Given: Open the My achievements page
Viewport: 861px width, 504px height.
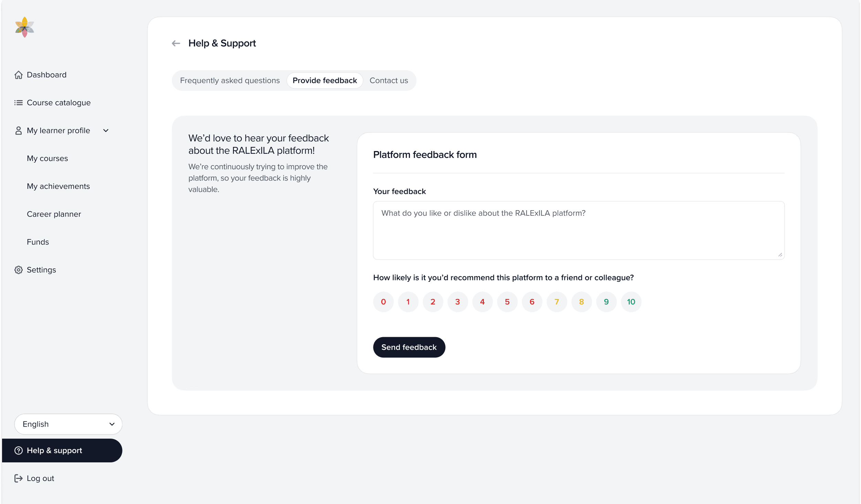Looking at the screenshot, I should (58, 186).
